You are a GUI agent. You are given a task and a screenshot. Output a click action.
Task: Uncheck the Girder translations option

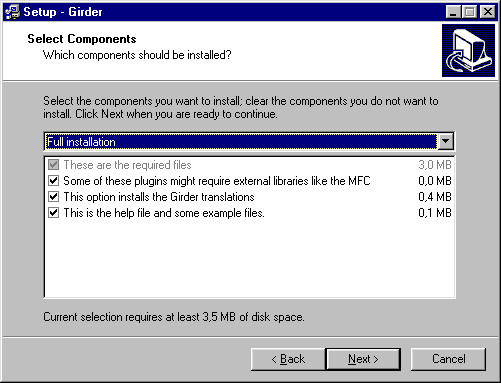click(x=54, y=197)
